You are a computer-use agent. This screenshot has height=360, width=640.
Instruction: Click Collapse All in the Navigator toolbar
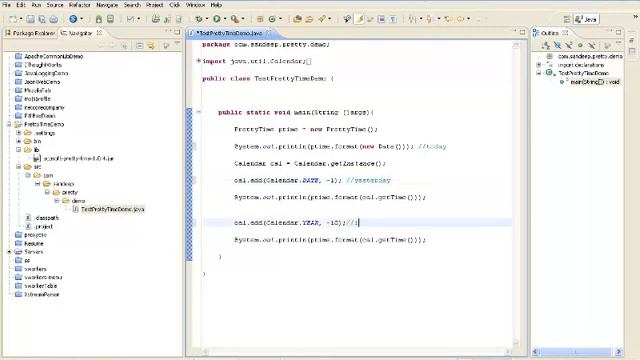(140, 46)
